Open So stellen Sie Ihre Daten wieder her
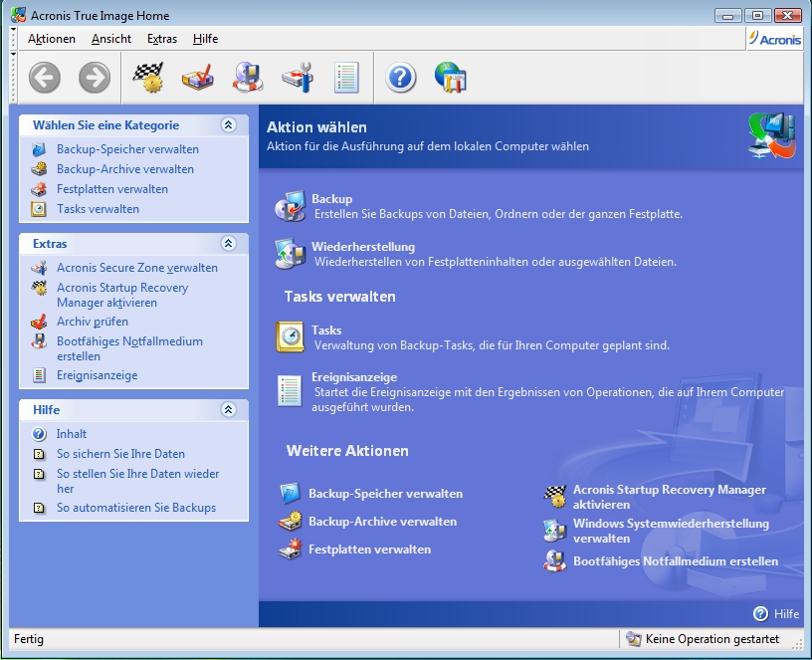812x660 pixels. pyautogui.click(x=137, y=481)
